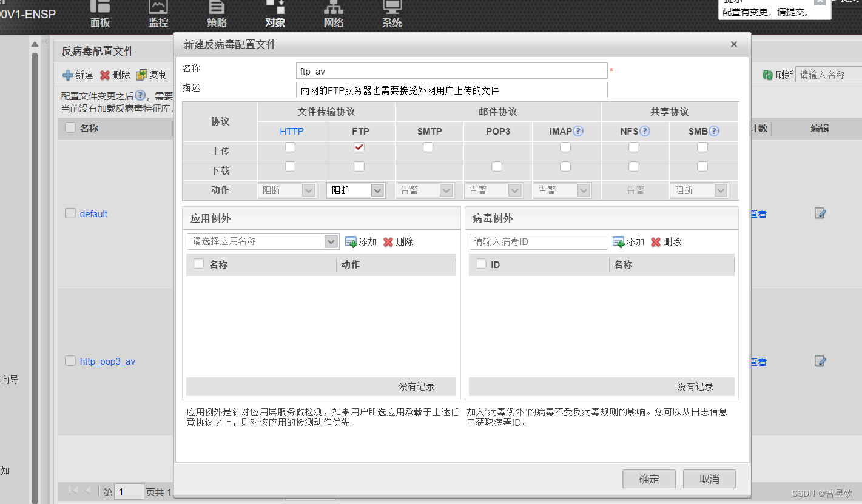862x504 pixels.
Task: Enable IMAP 下载 checkbox
Action: (x=565, y=166)
